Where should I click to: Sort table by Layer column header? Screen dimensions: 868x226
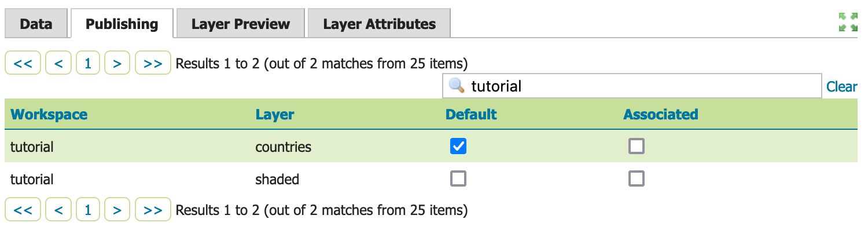pyautogui.click(x=274, y=114)
